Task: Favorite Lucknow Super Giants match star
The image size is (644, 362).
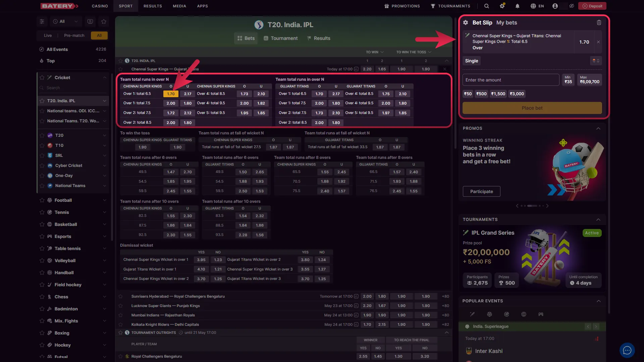Action: 120,306
